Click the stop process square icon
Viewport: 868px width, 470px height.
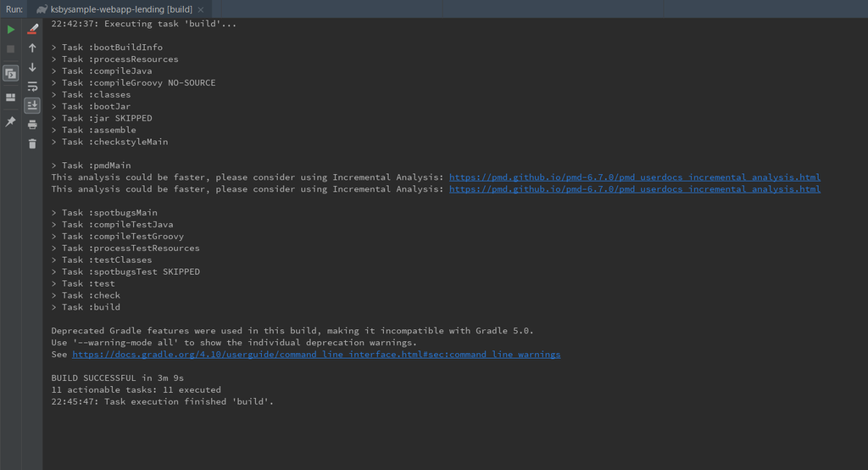[10, 49]
